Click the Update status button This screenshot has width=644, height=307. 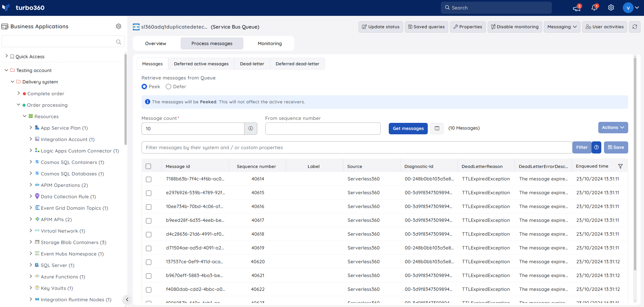[381, 27]
